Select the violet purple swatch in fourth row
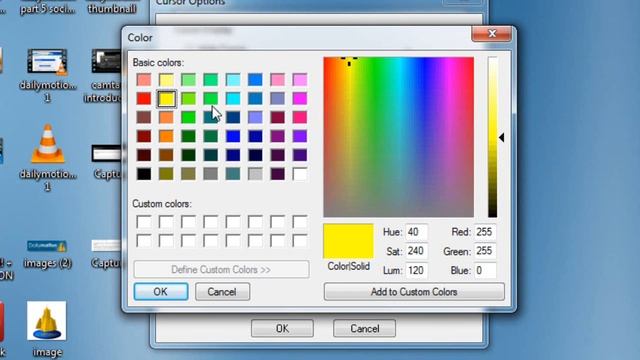Image resolution: width=640 pixels, height=360 pixels. (x=300, y=136)
